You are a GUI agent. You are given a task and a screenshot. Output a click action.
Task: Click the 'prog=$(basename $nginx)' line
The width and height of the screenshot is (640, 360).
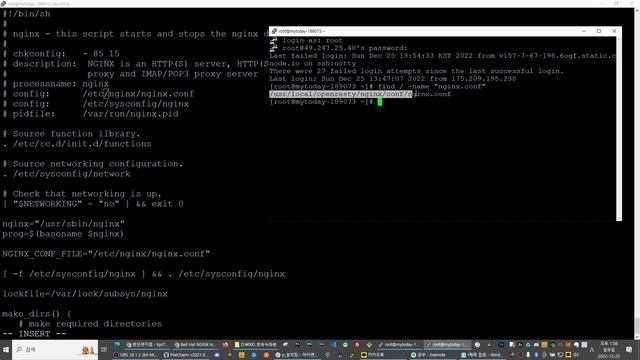(63, 234)
